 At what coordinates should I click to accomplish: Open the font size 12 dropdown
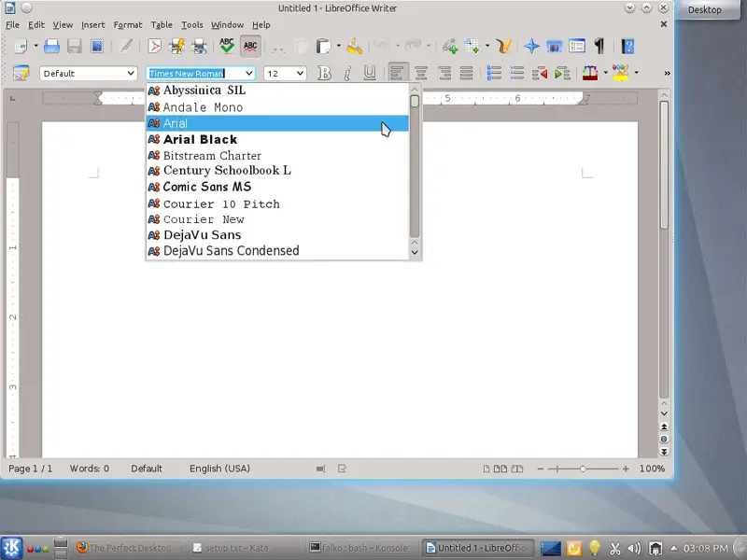point(300,74)
